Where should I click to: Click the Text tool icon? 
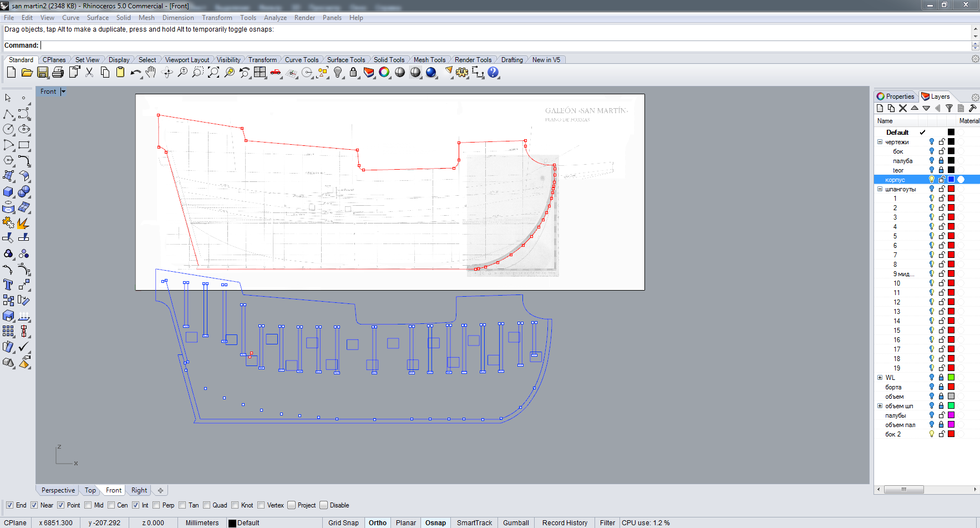8,285
